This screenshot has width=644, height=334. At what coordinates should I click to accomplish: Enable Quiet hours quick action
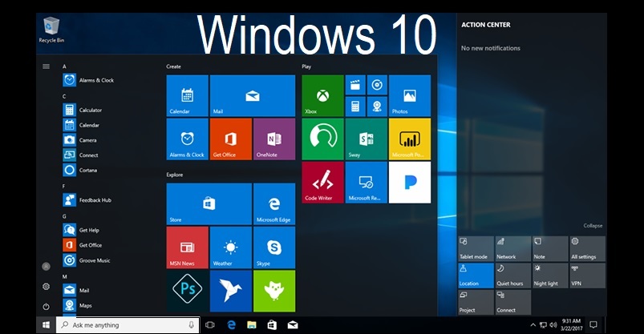tap(513, 276)
